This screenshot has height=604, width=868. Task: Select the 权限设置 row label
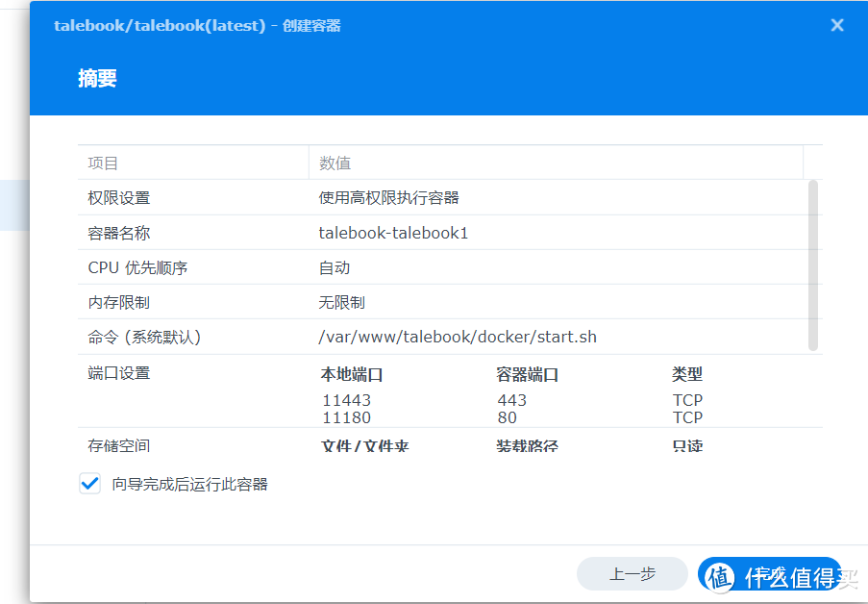click(x=119, y=198)
